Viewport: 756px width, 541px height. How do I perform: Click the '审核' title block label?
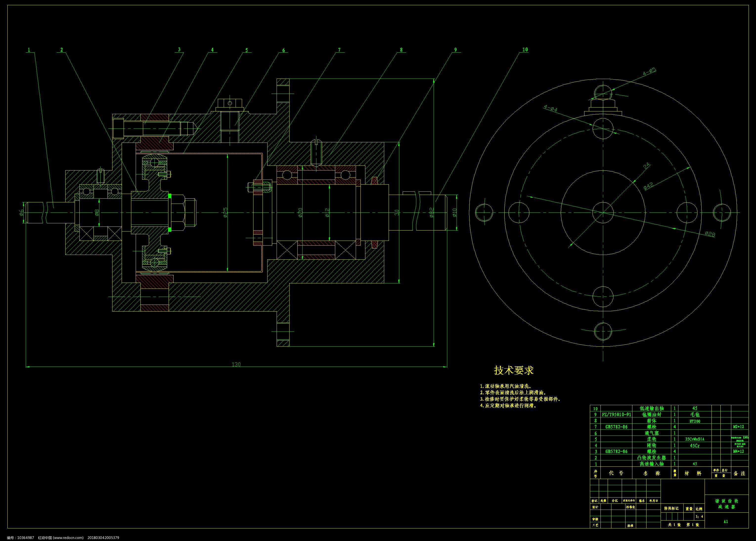tap(595, 519)
